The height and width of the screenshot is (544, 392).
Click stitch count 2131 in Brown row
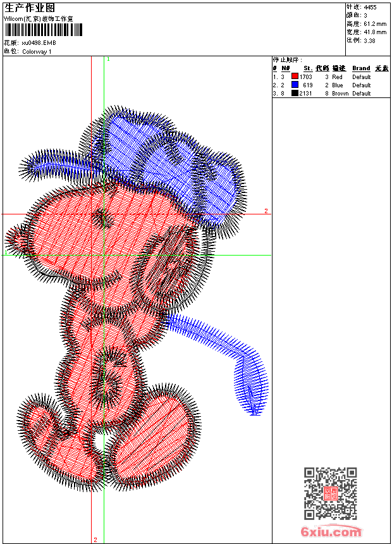(x=305, y=94)
